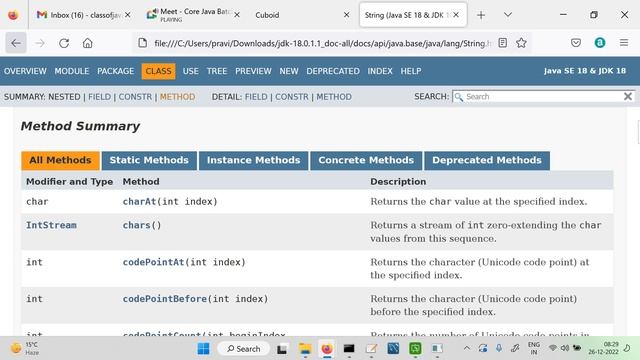
Task: Close the Inbox Gmail tab
Action: [x=128, y=15]
